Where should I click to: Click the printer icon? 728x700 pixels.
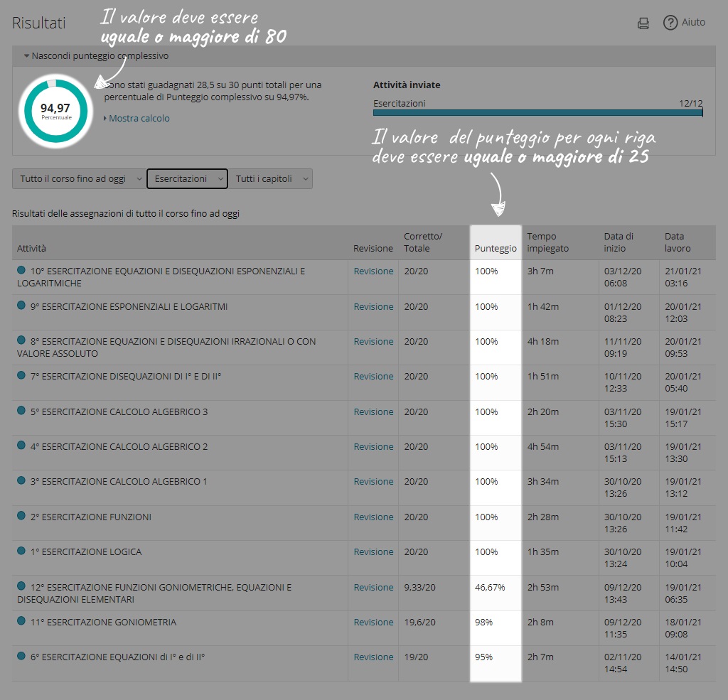643,23
